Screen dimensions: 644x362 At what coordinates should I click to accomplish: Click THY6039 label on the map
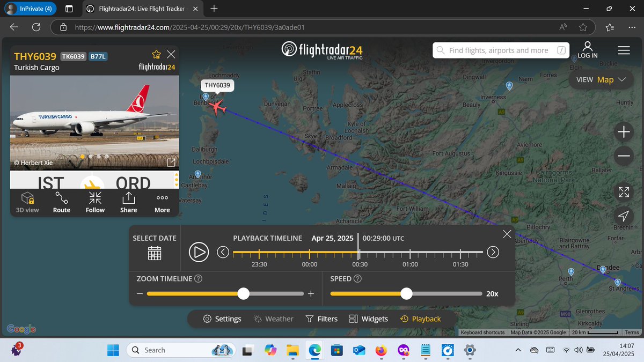click(217, 85)
